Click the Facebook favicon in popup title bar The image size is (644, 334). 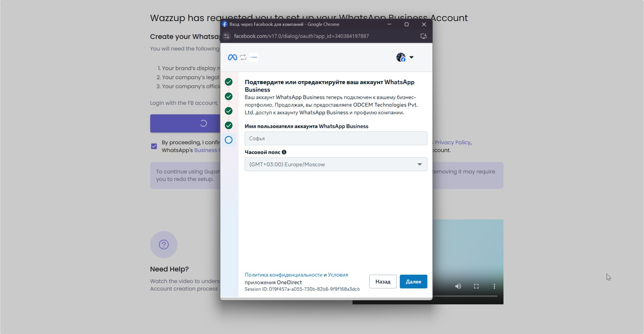click(225, 24)
